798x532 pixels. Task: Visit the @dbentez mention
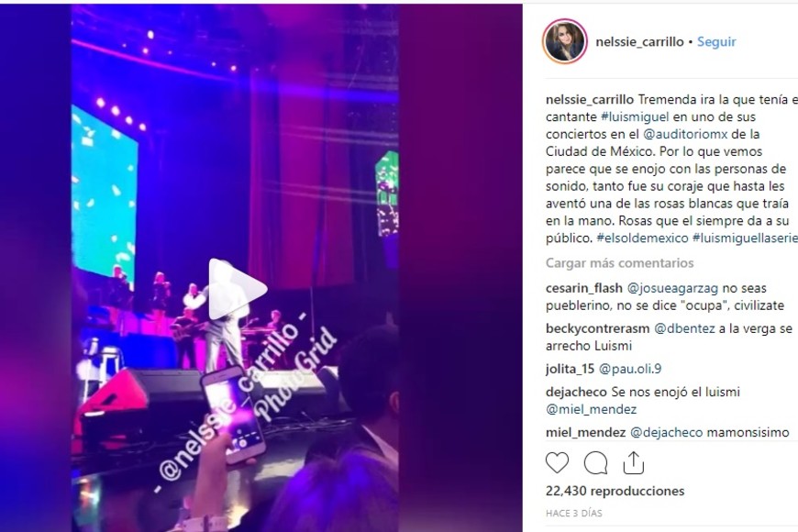pyautogui.click(x=684, y=329)
